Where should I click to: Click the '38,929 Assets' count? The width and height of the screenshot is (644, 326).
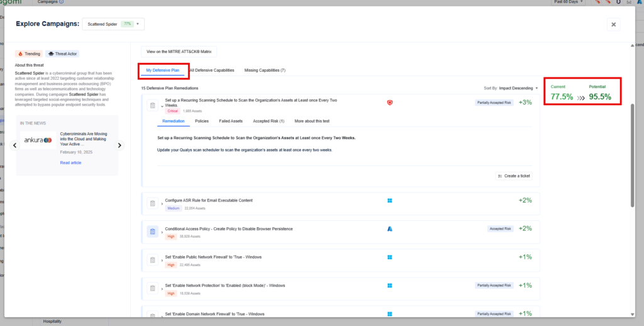(x=190, y=237)
